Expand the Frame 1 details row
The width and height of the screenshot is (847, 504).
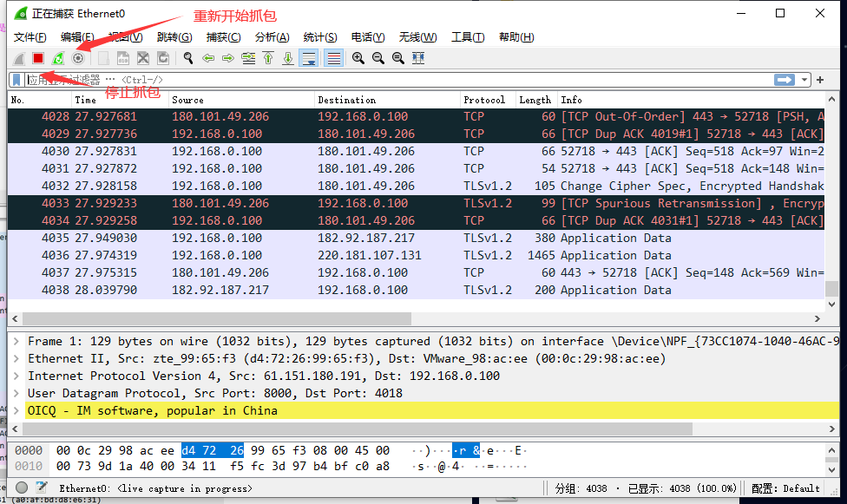click(16, 342)
